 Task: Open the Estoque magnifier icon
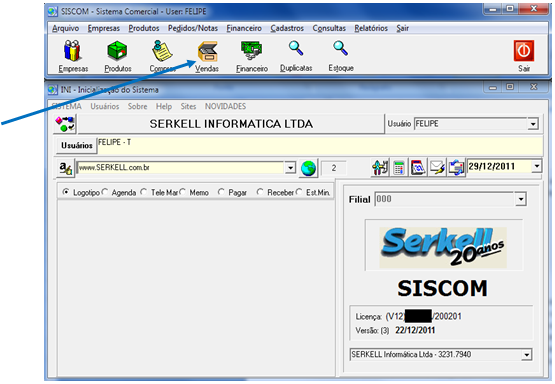(341, 48)
